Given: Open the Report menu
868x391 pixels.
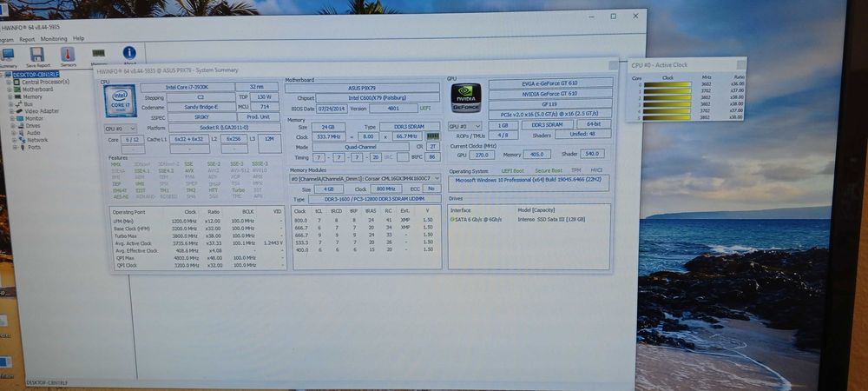Looking at the screenshot, I should [x=27, y=39].
